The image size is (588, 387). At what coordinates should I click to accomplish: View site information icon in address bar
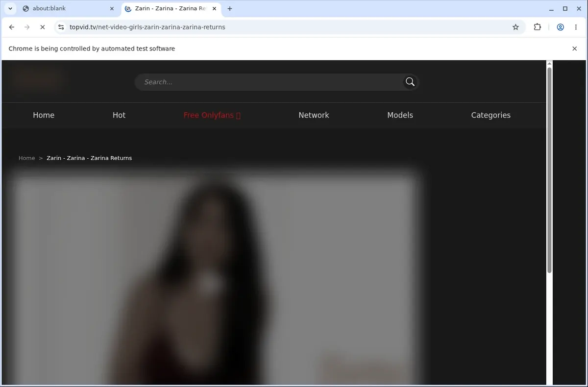[x=61, y=27]
